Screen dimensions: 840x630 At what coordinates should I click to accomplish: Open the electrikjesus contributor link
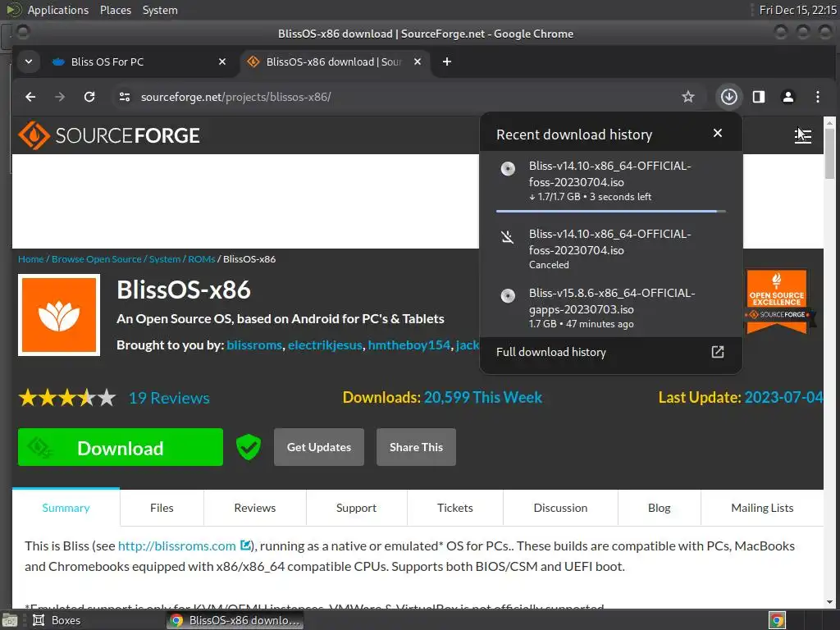(325, 345)
